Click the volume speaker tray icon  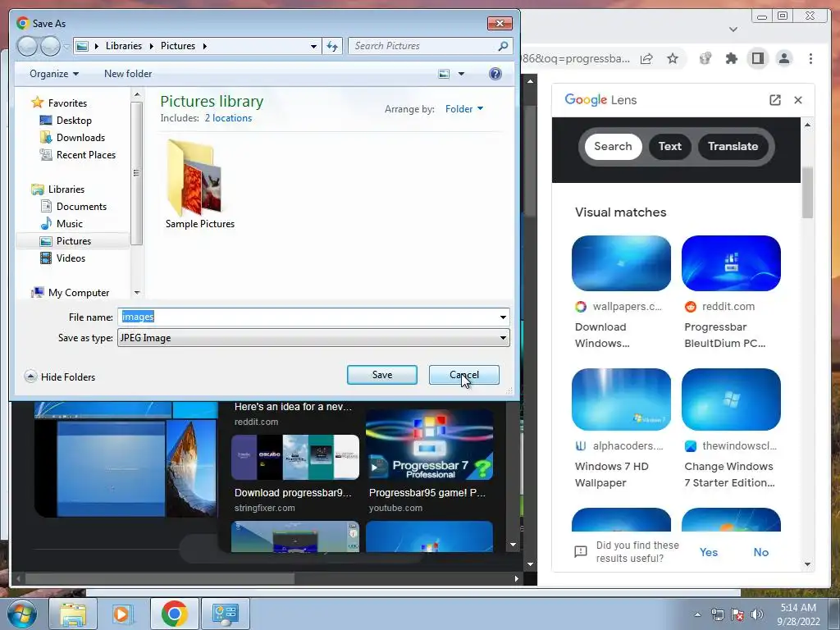point(757,614)
